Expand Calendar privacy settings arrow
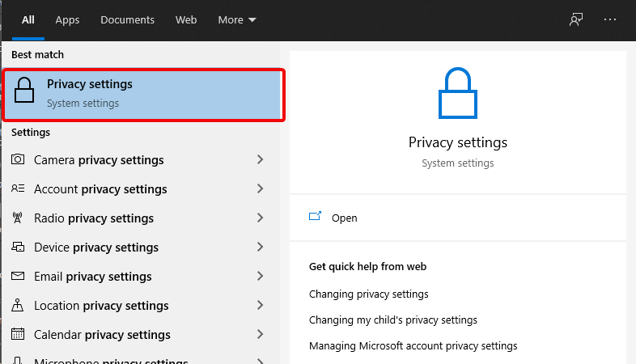The width and height of the screenshot is (636, 364). tap(261, 334)
